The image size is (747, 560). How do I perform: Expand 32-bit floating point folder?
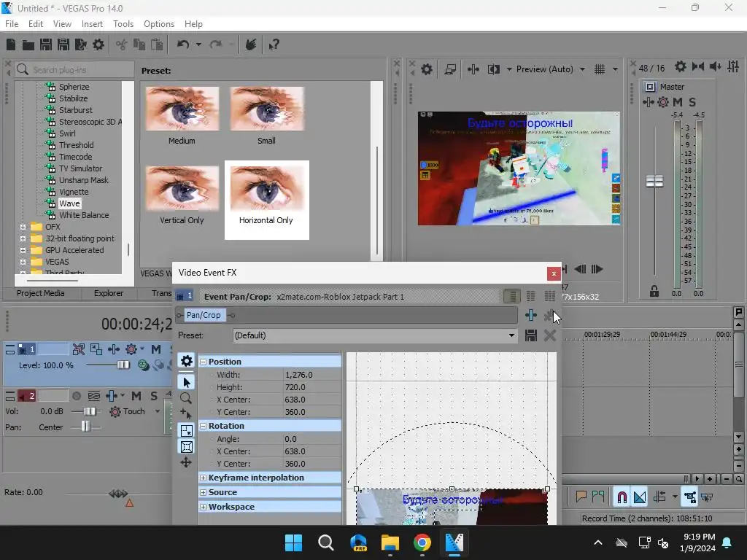23,238
